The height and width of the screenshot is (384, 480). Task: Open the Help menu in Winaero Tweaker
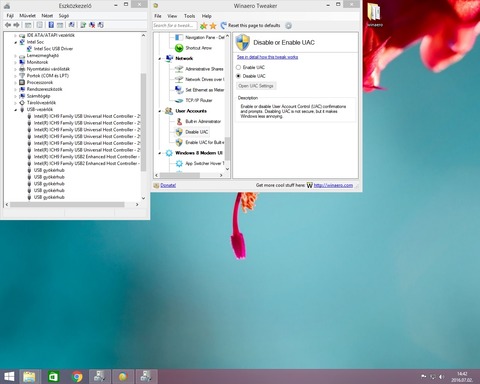207,16
